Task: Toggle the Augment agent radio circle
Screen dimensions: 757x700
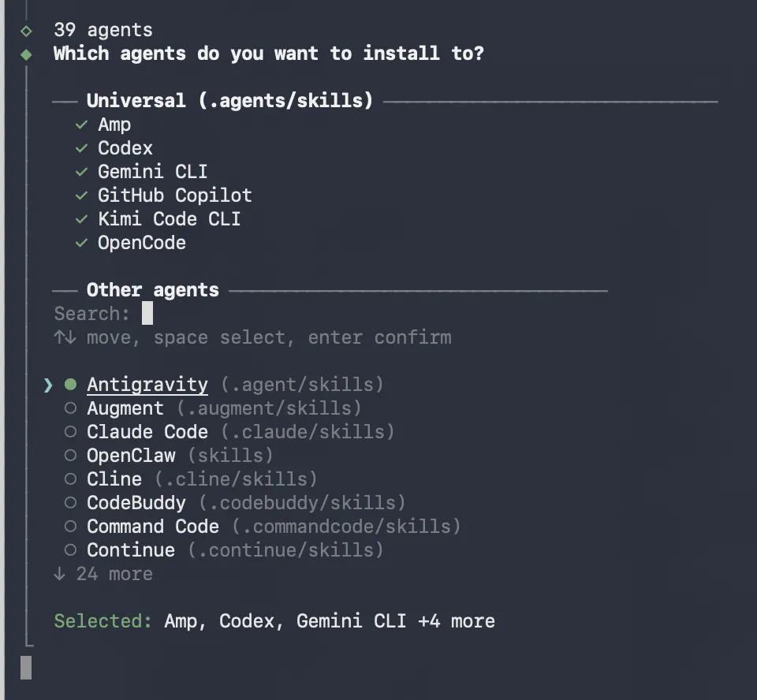Action: (71, 408)
